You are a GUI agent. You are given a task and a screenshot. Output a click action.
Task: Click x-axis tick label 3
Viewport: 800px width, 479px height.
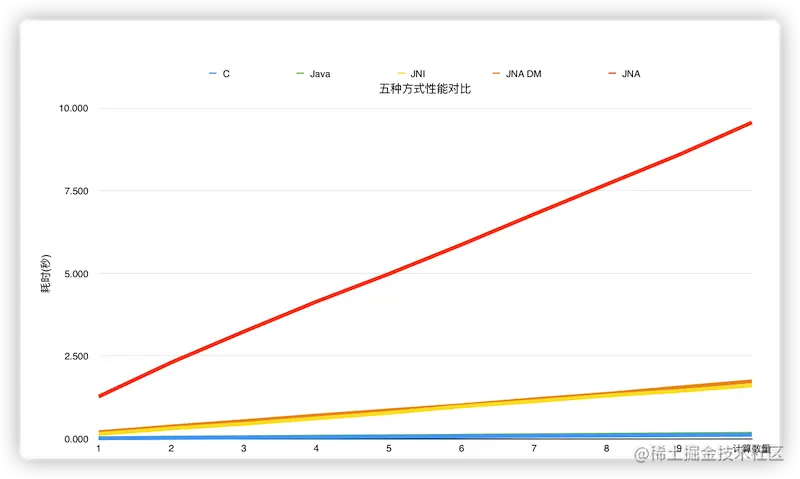tap(243, 448)
